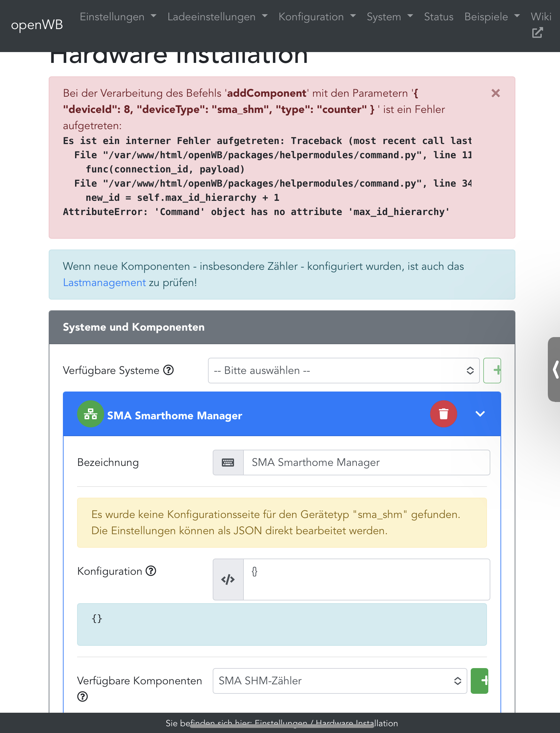Go to openWB home via brand logo
The height and width of the screenshot is (733, 560).
pos(37,25)
